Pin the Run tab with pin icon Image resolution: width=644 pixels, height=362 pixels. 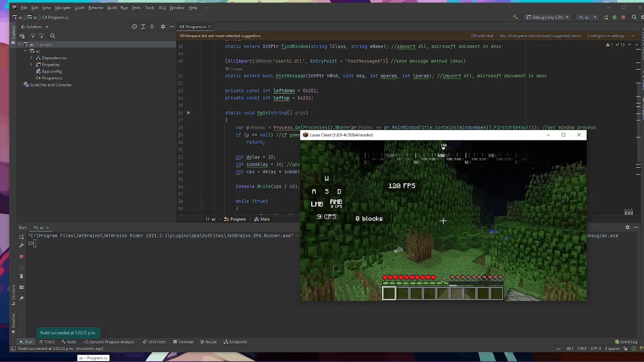(x=21, y=298)
